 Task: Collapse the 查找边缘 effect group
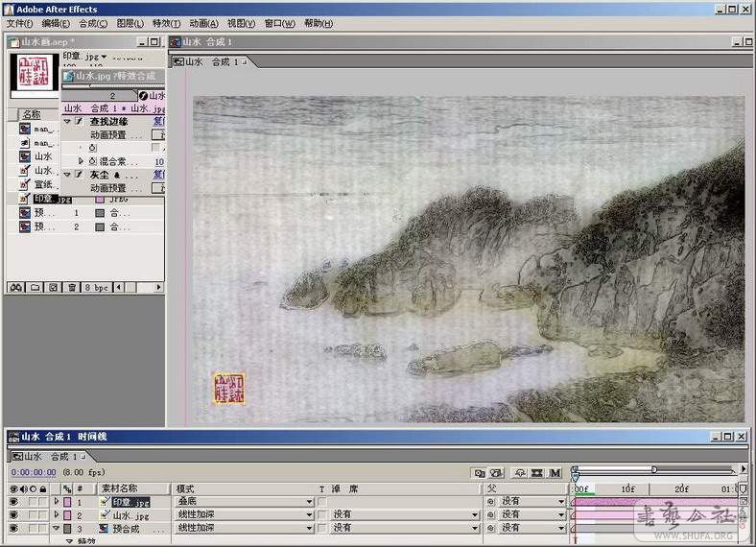[67, 122]
